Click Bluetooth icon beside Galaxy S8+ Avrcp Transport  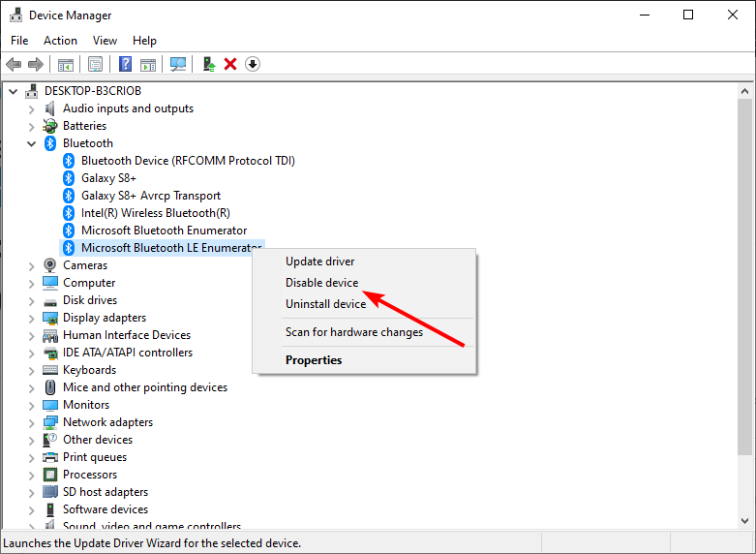coord(69,196)
